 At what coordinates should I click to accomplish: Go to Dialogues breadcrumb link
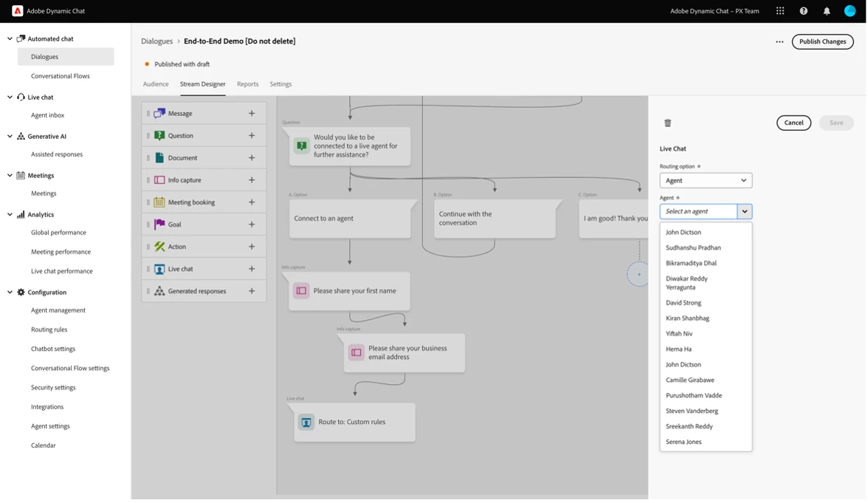pyautogui.click(x=156, y=41)
